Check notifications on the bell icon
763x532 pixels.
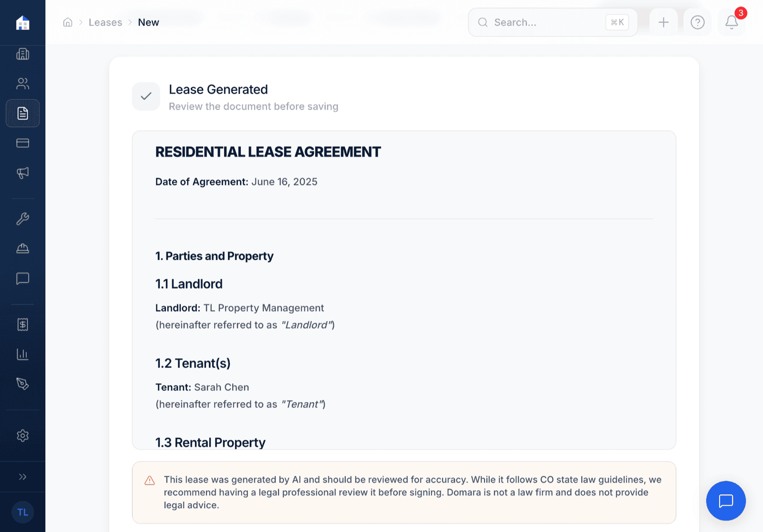(731, 22)
